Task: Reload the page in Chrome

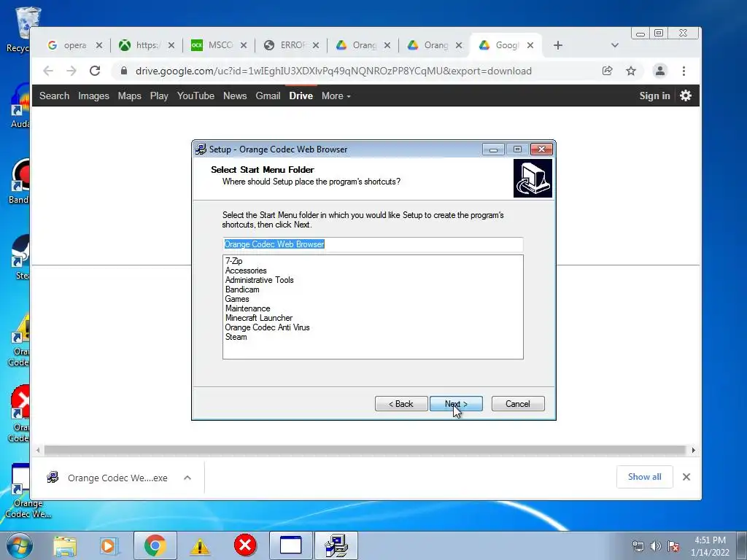Action: [95, 71]
